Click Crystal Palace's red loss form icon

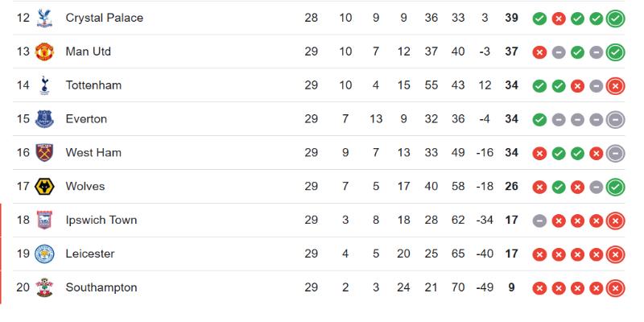pos(559,19)
